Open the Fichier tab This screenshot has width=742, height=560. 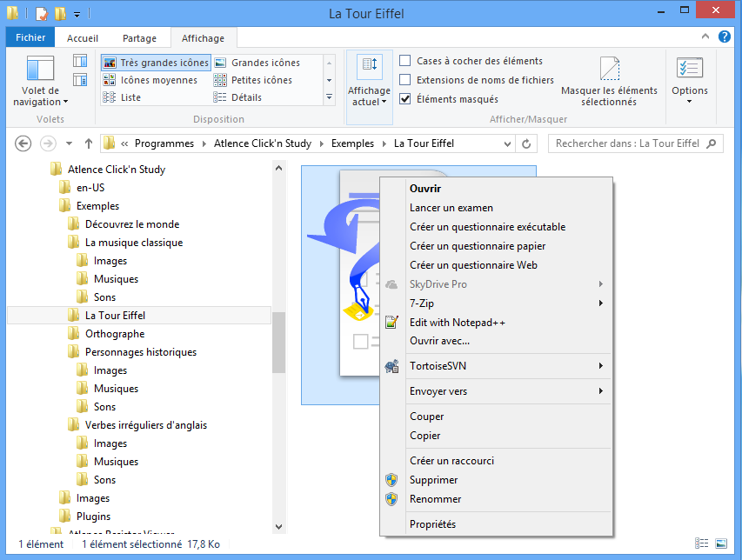[x=30, y=37]
